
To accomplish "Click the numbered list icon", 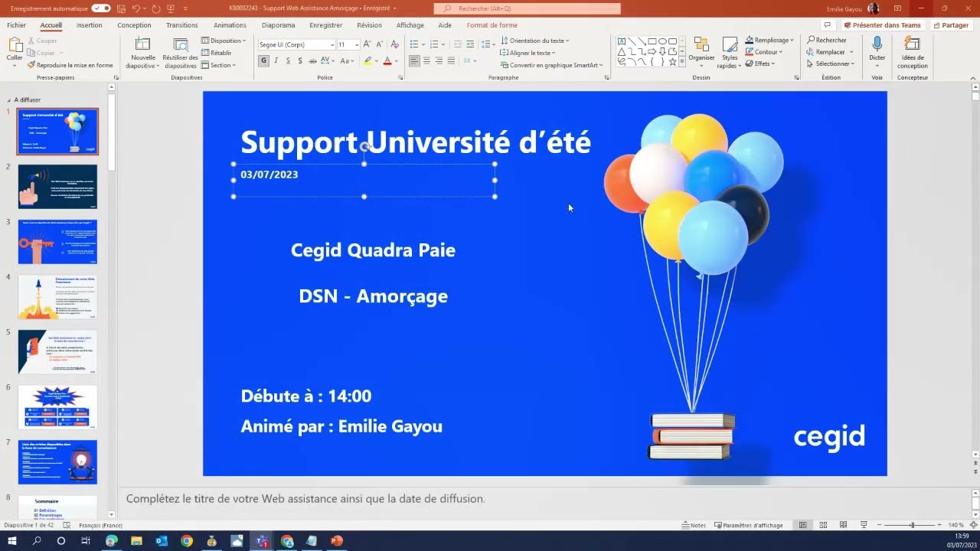I will point(435,44).
